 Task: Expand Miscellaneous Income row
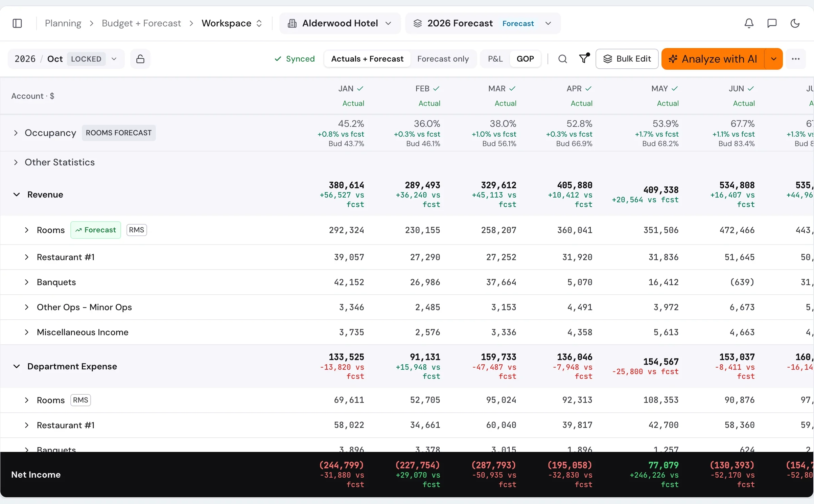[26, 332]
